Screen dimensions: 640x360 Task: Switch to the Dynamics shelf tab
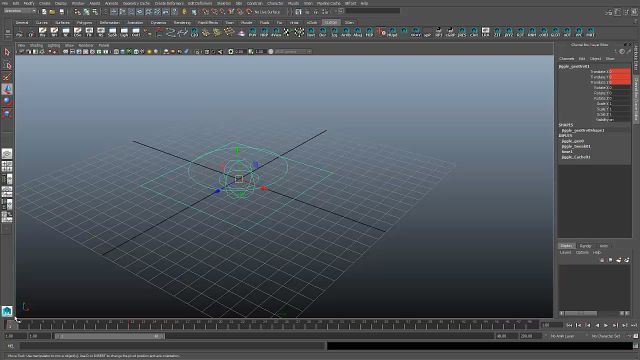(158, 22)
